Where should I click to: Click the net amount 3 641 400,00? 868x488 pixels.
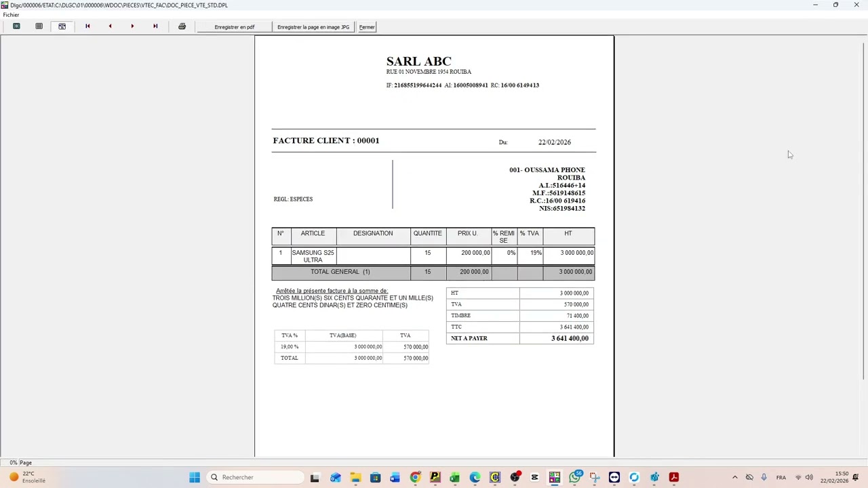pyautogui.click(x=570, y=338)
